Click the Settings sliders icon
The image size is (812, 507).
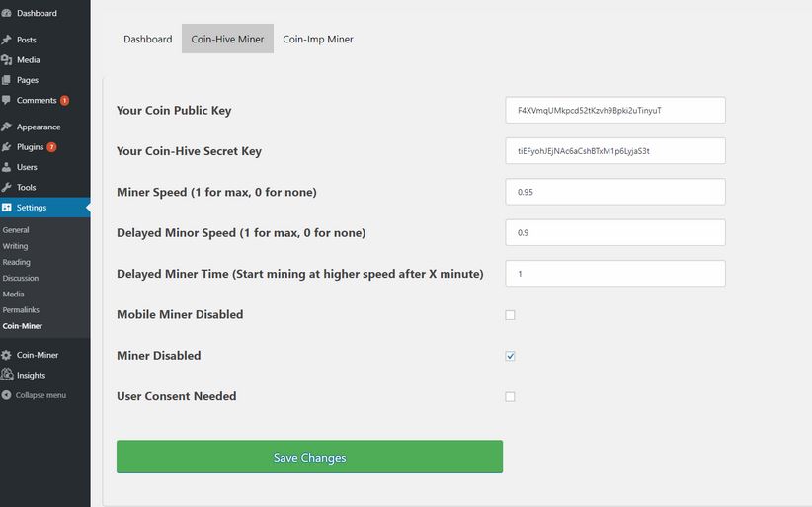(6, 208)
